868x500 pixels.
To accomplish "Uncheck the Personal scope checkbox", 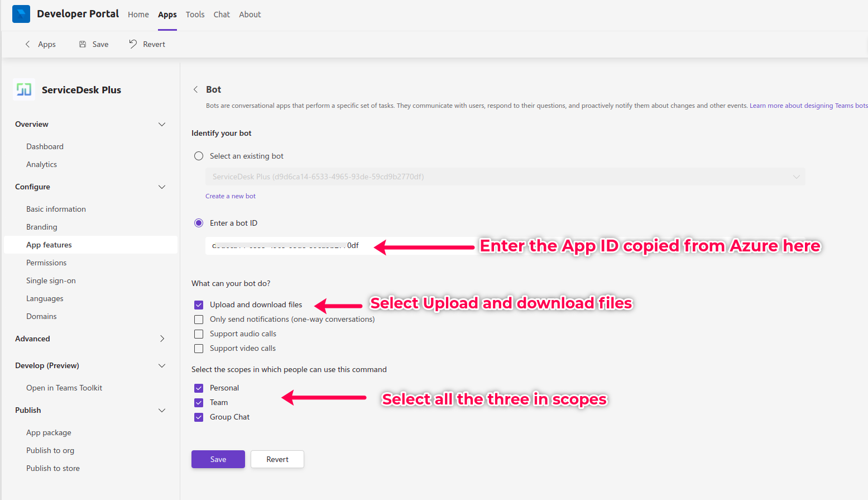I will point(199,388).
